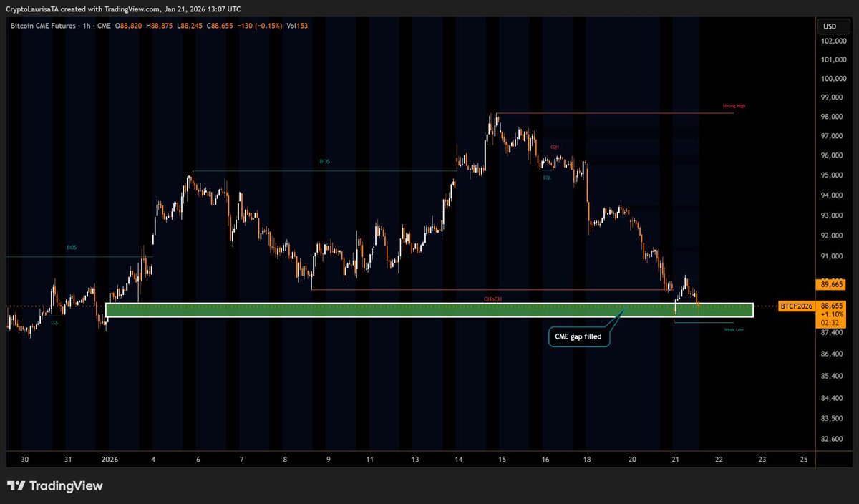Click the TradingView logo at bottom left
This screenshot has height=504, width=859.
[54, 485]
